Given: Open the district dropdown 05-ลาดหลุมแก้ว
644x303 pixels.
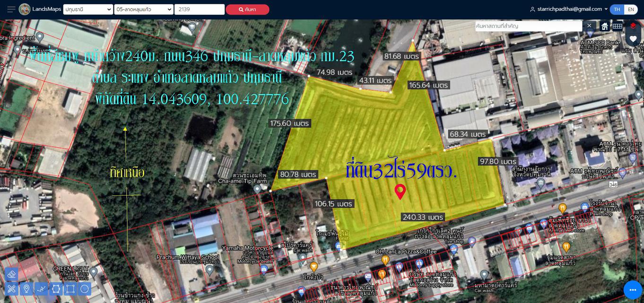Looking at the screenshot, I should click(x=144, y=9).
